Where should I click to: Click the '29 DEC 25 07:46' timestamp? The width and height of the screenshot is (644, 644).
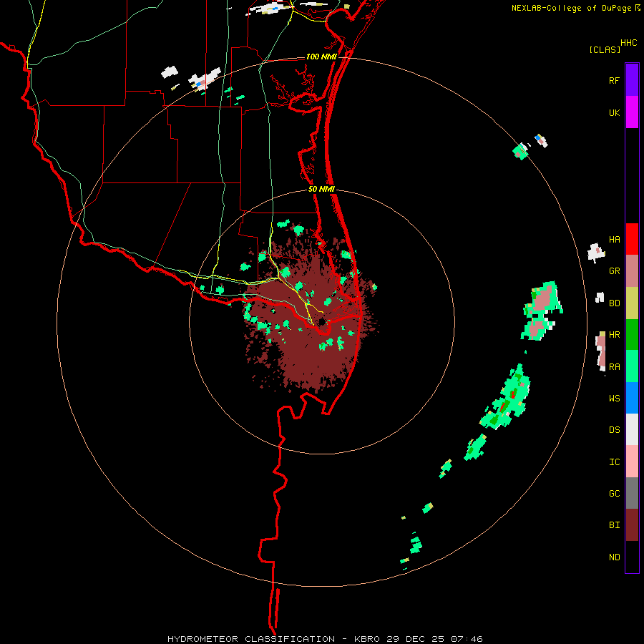[434, 639]
